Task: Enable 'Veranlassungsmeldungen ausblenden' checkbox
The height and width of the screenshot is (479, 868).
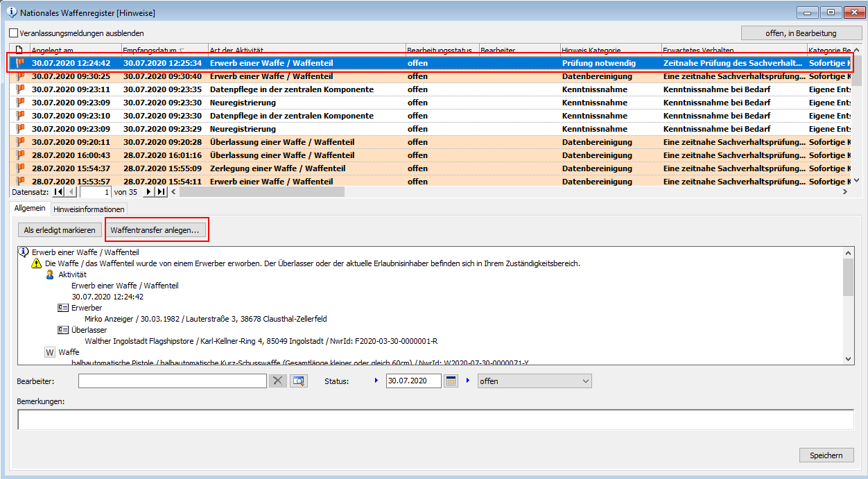Action: click(x=14, y=33)
